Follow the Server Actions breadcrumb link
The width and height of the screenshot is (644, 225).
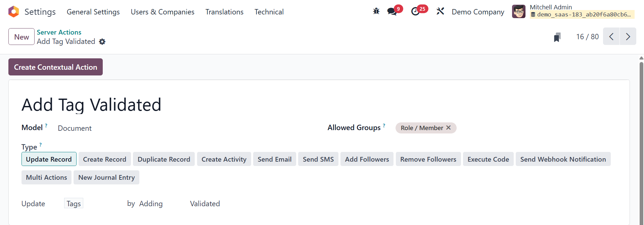[x=59, y=32]
